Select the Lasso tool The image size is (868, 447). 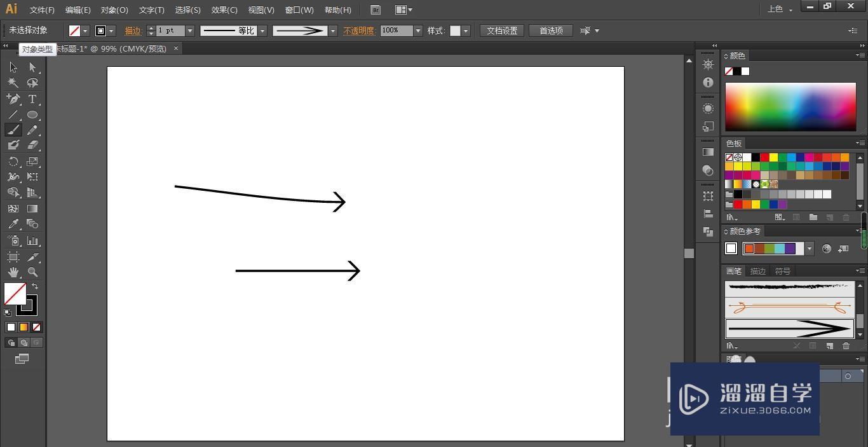point(32,83)
